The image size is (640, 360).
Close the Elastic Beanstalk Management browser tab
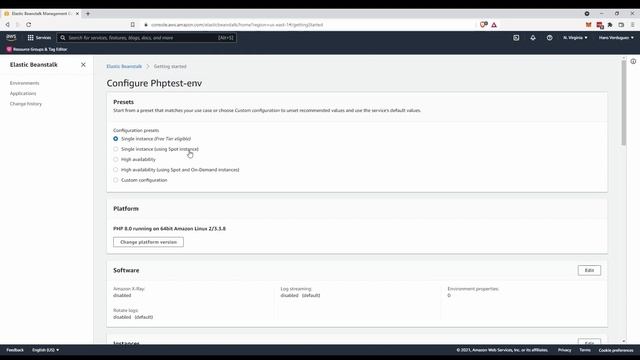pyautogui.click(x=77, y=13)
